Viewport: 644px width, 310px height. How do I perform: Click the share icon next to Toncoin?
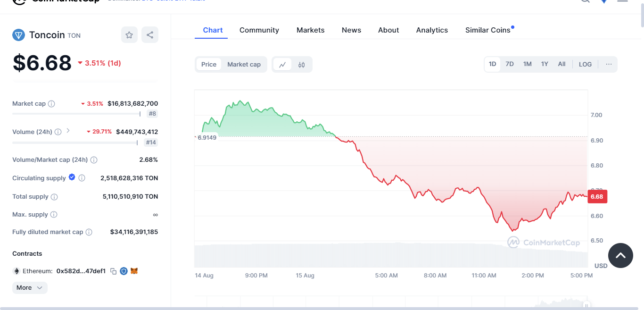click(150, 35)
